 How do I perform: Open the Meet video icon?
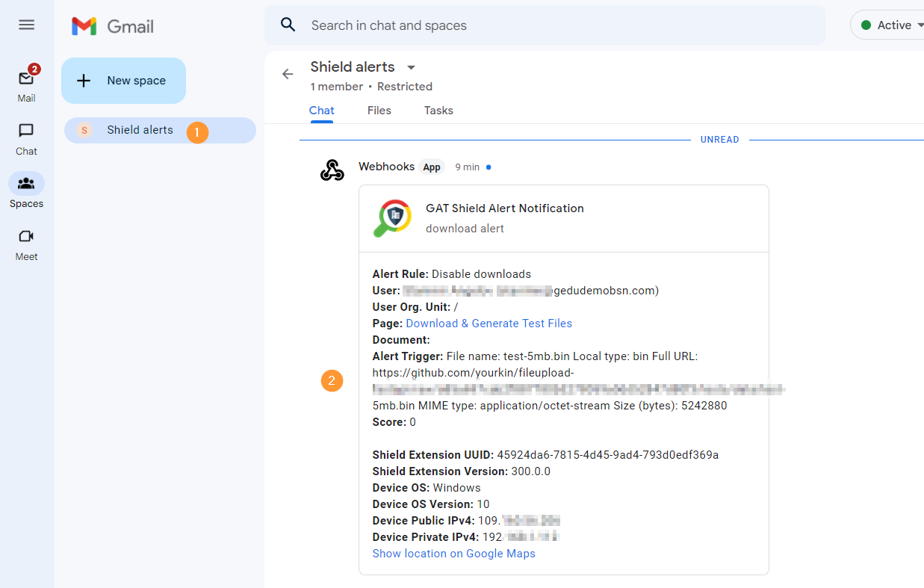[x=26, y=236]
